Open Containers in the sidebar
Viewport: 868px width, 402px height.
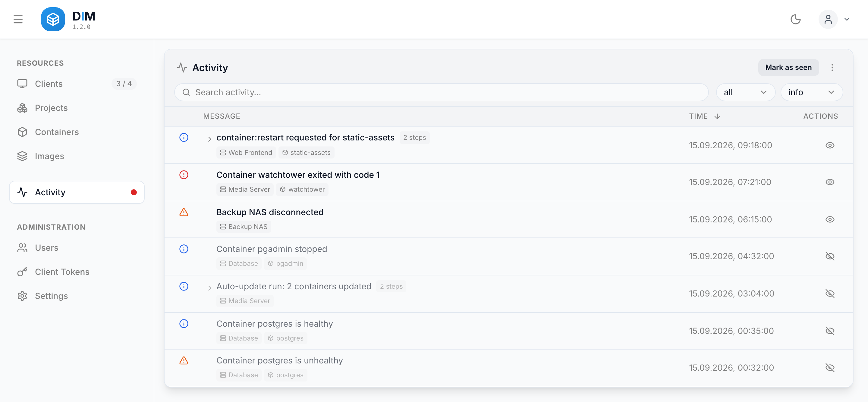coord(77,132)
